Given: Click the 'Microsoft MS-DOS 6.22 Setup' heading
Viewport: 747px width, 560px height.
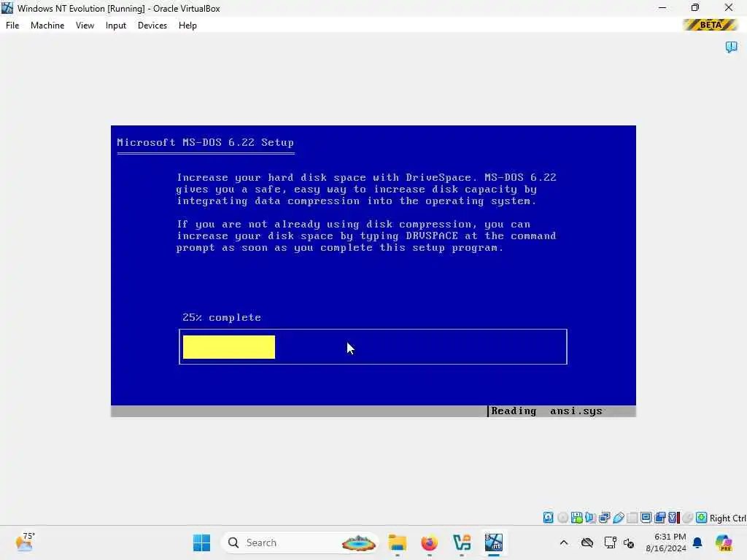Looking at the screenshot, I should [205, 142].
